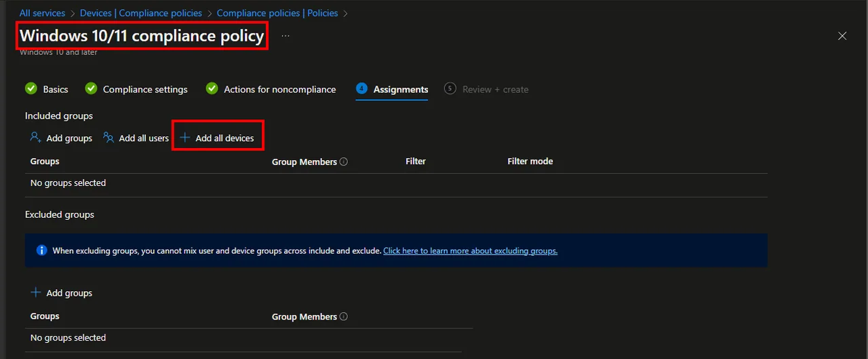Click the green check icon beside Basics
868x359 pixels.
click(31, 89)
